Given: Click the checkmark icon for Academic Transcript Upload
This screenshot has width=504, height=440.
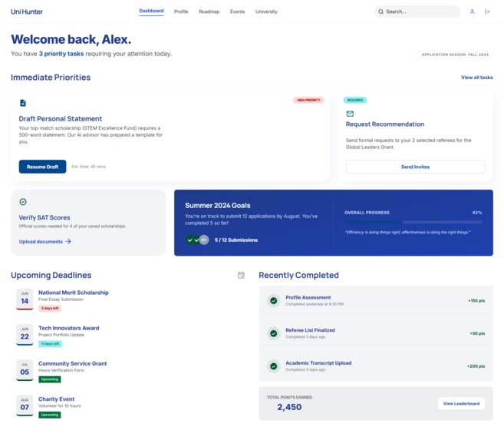Looking at the screenshot, I should point(274,366).
